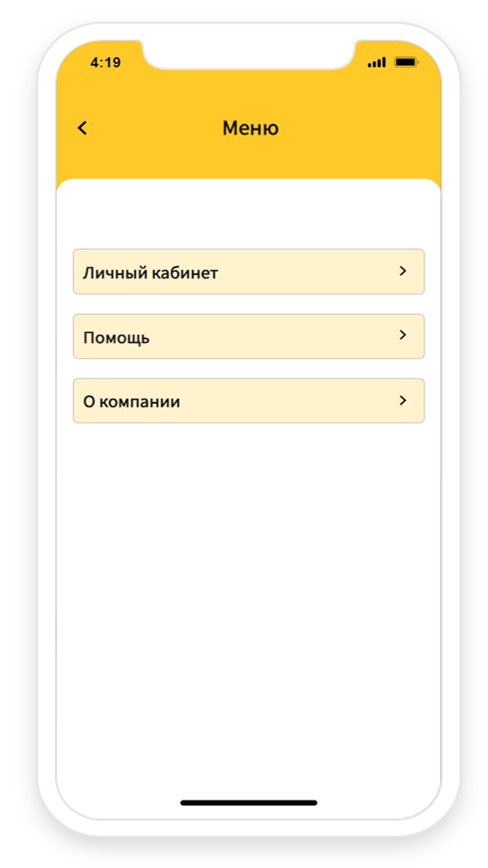Viewport: 488px width, 868px height.
Task: Expand Личный кабинет using its right chevron
Action: tap(403, 271)
